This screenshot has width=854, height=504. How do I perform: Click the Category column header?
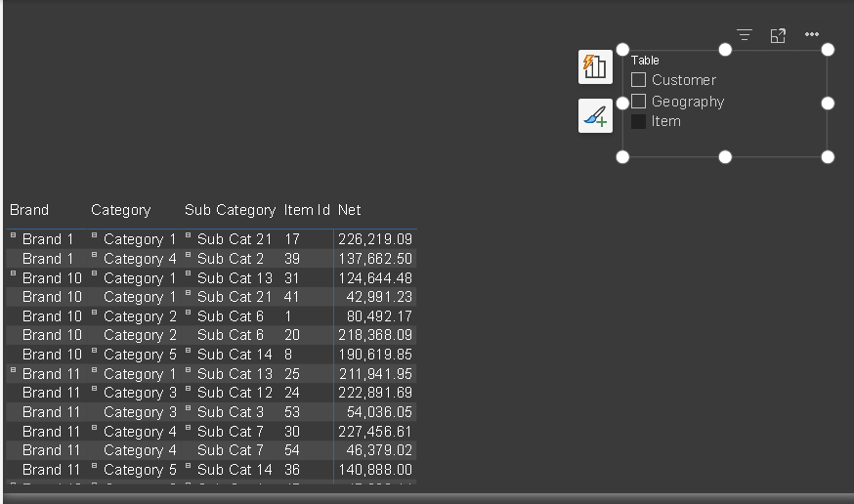tap(121, 210)
